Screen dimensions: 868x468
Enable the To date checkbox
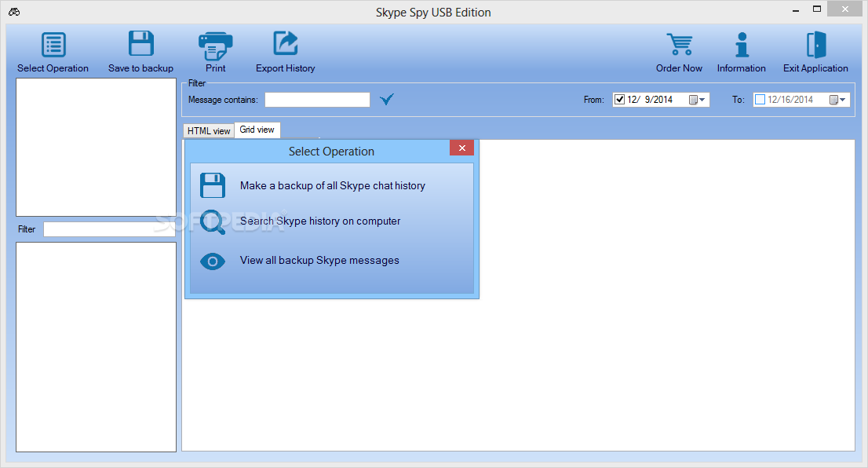pyautogui.click(x=760, y=100)
